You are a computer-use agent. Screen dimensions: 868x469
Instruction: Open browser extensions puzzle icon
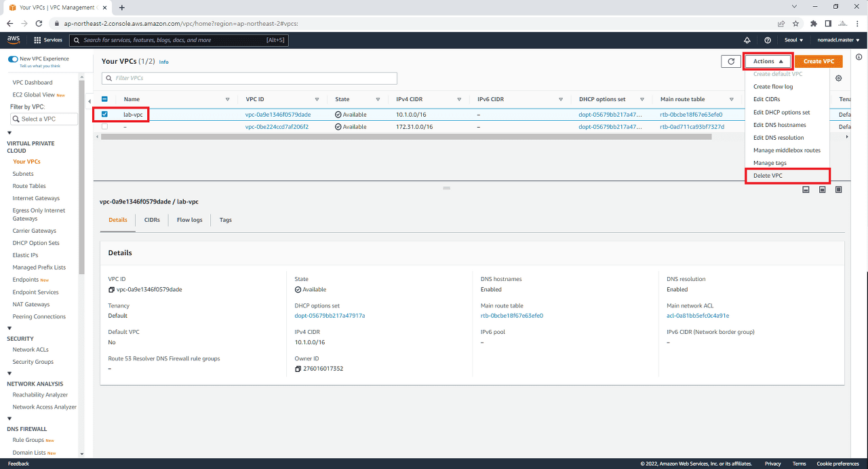(814, 23)
